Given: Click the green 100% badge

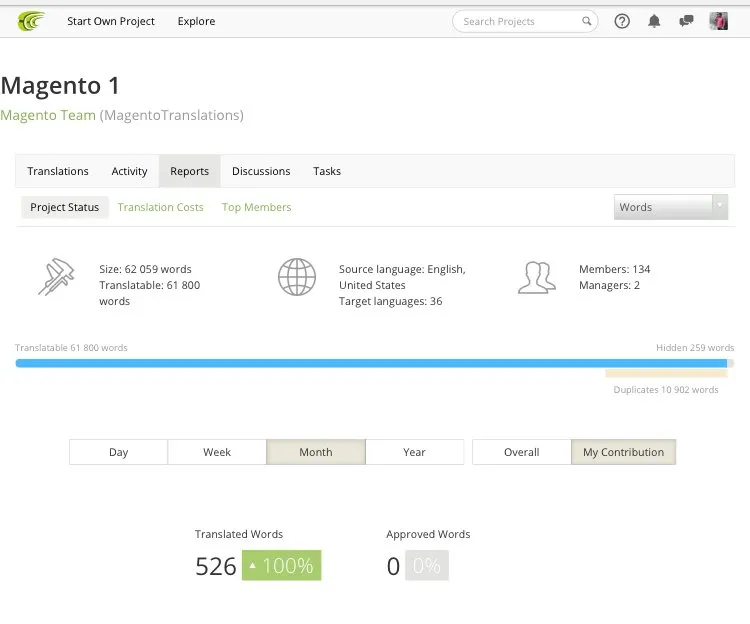Looking at the screenshot, I should [x=282, y=566].
